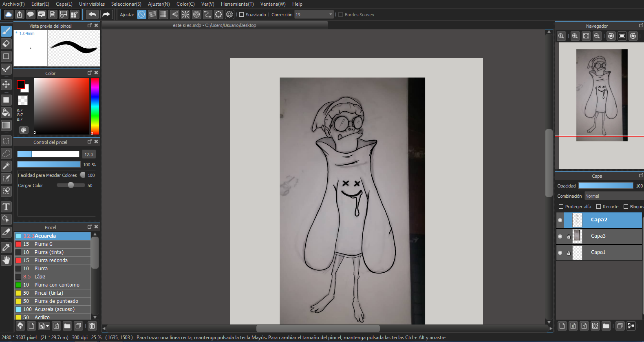The image size is (644, 342).
Task: Select the Magic Wand tool
Action: [6, 166]
